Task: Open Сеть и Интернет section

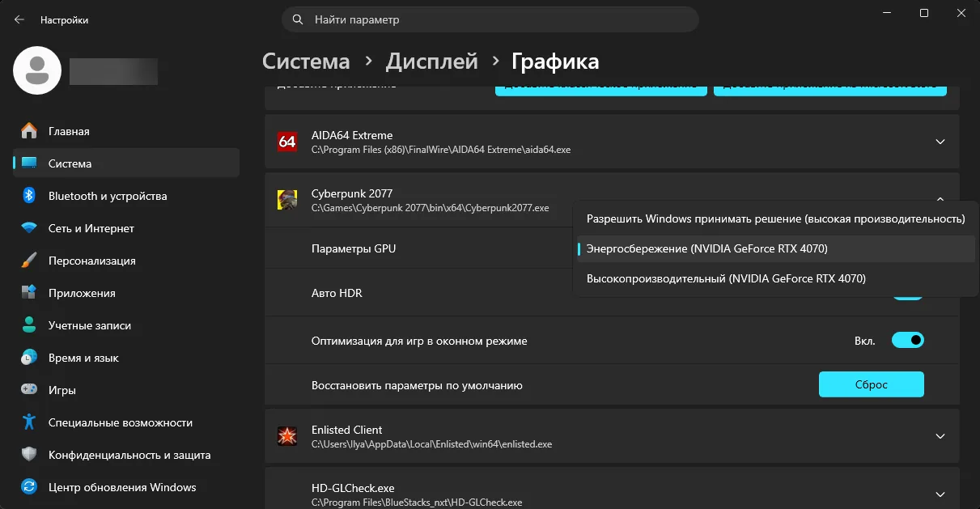Action: [126, 228]
